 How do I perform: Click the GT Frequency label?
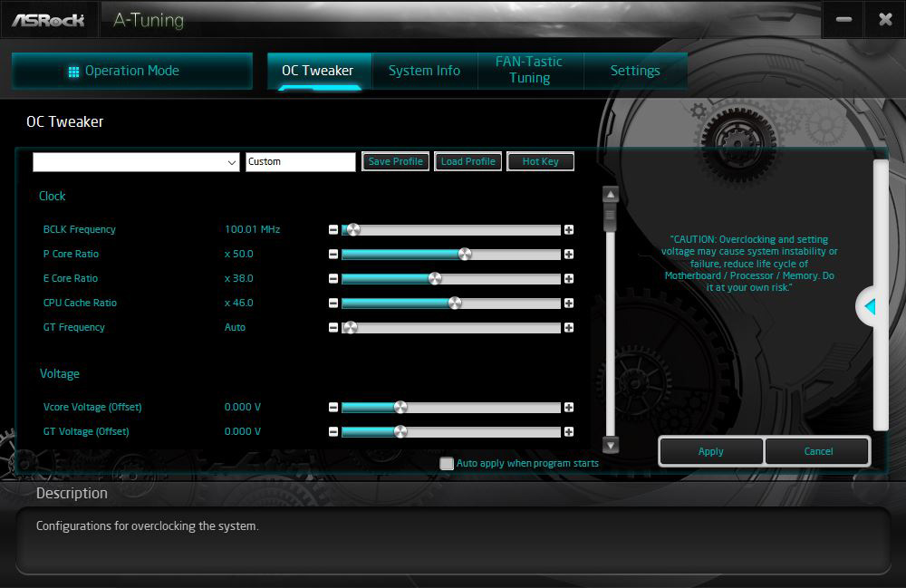click(74, 327)
